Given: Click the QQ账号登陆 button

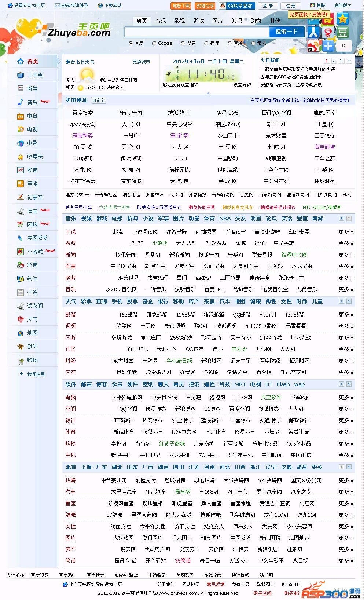Looking at the screenshot, I should pos(237,6).
